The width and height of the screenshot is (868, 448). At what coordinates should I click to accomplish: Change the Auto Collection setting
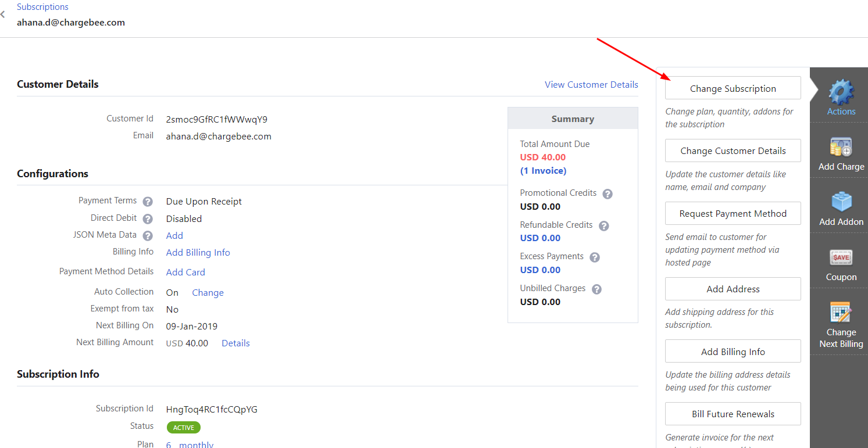(208, 293)
